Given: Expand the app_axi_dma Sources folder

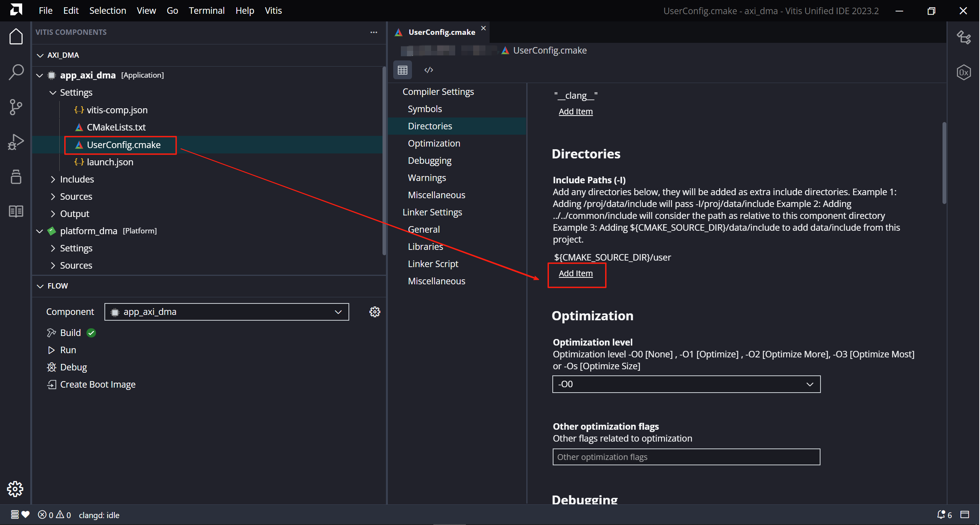Looking at the screenshot, I should (x=53, y=197).
